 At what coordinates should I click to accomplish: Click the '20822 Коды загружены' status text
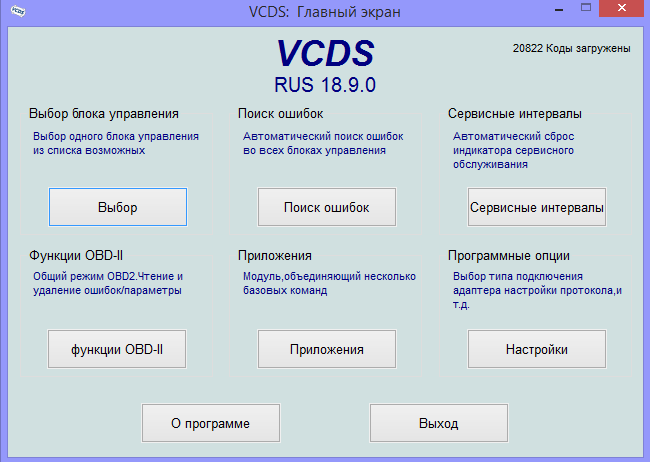coord(571,49)
